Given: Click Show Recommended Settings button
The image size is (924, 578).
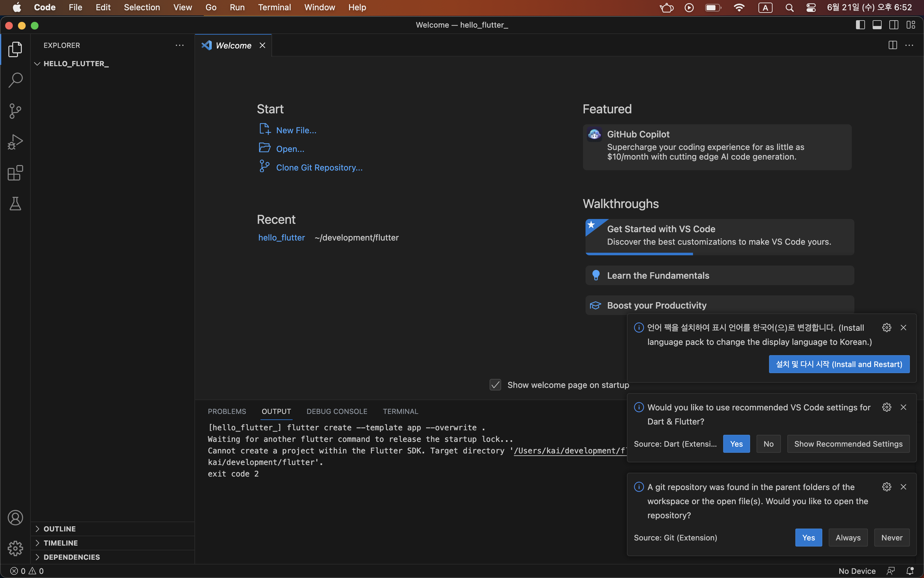Looking at the screenshot, I should coord(848,444).
